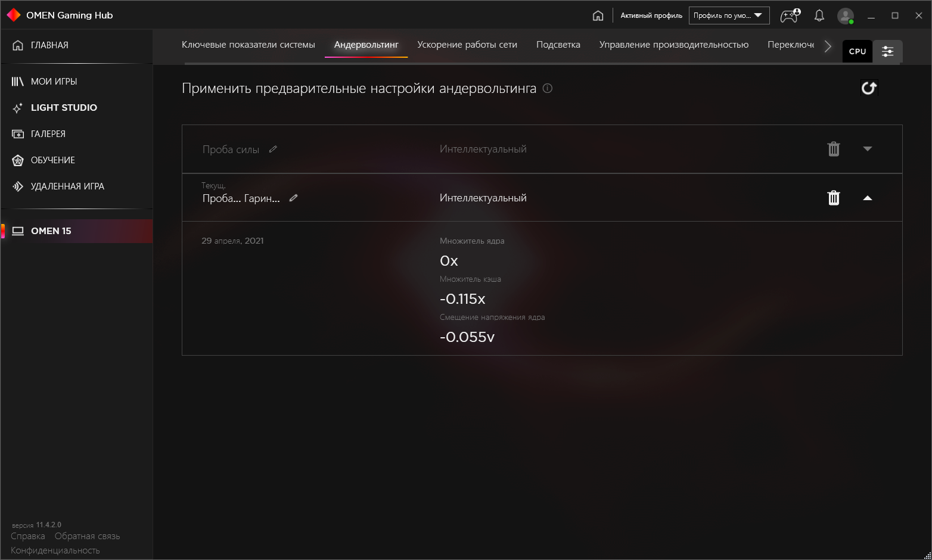The height and width of the screenshot is (560, 932).
Task: Switch to 'Ускорение работы сети' tab
Action: tap(467, 45)
